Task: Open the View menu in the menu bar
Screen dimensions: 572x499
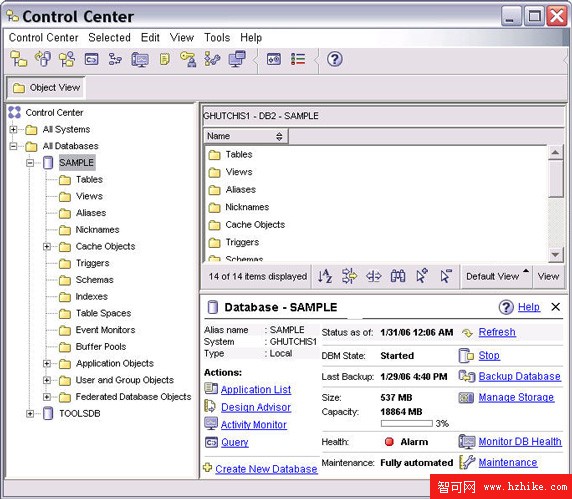Action: coord(182,38)
